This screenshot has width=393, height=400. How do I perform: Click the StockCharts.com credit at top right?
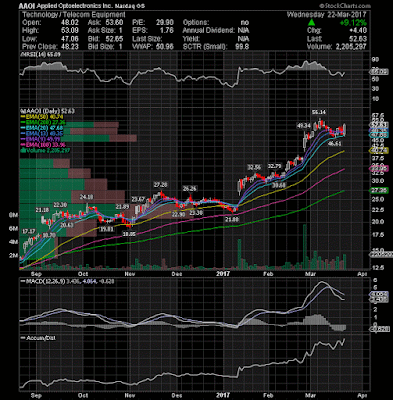[x=345, y=6]
